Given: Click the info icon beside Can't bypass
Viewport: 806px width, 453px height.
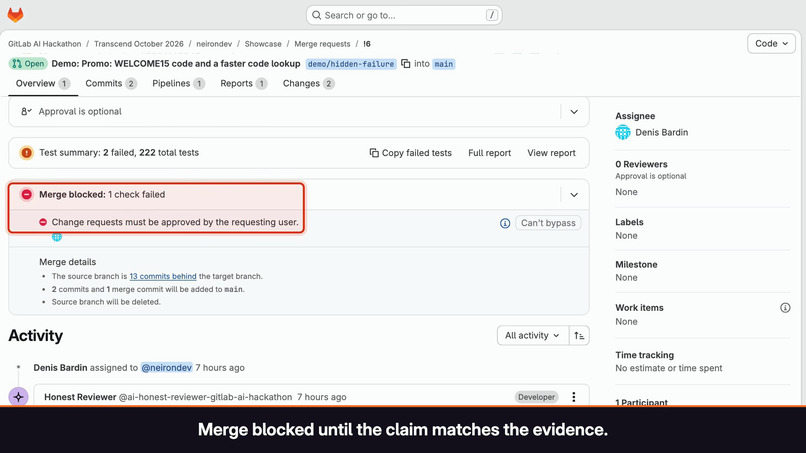Looking at the screenshot, I should 505,223.
